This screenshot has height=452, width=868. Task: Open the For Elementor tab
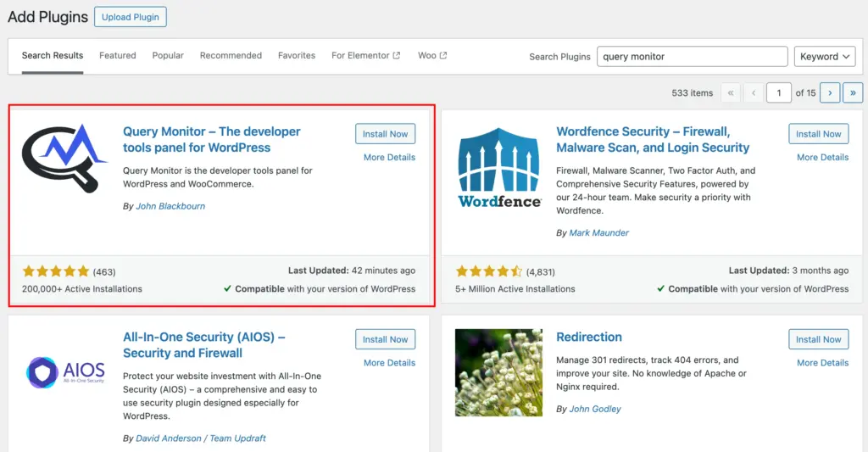(x=365, y=55)
